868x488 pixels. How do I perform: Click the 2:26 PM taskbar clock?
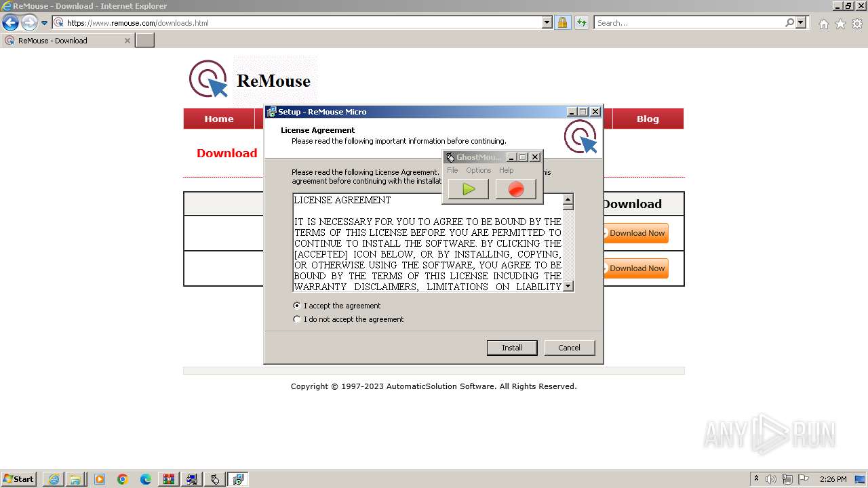pos(833,479)
